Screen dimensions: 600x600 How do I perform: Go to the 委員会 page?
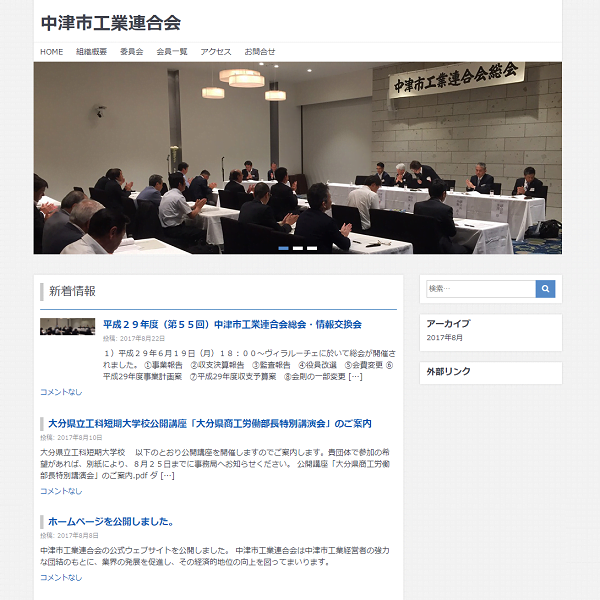(x=132, y=52)
